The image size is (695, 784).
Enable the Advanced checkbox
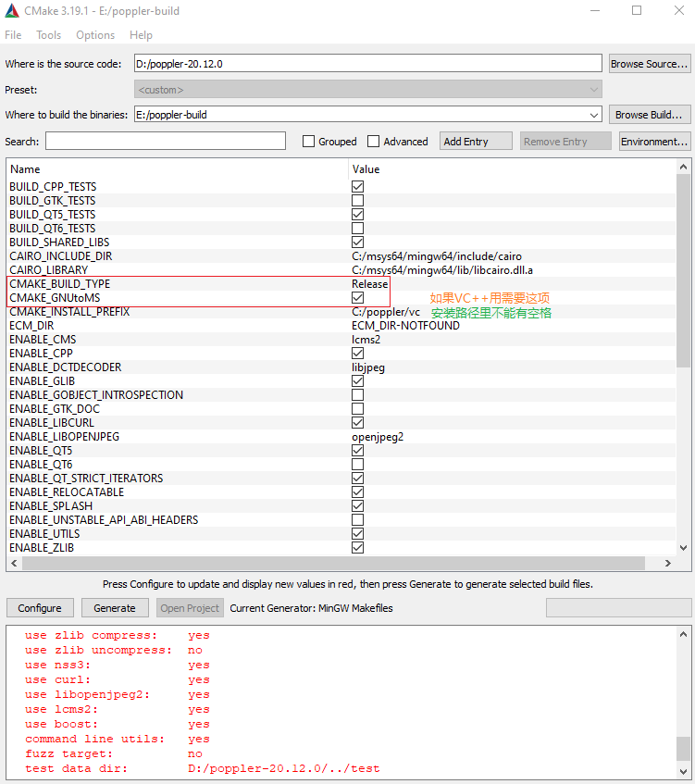click(x=374, y=142)
